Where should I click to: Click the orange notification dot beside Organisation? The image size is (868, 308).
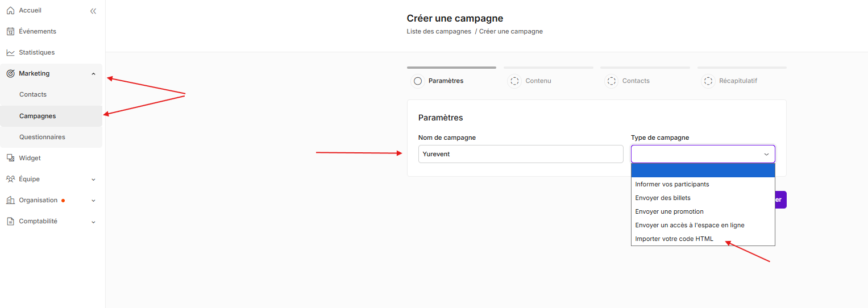63,200
